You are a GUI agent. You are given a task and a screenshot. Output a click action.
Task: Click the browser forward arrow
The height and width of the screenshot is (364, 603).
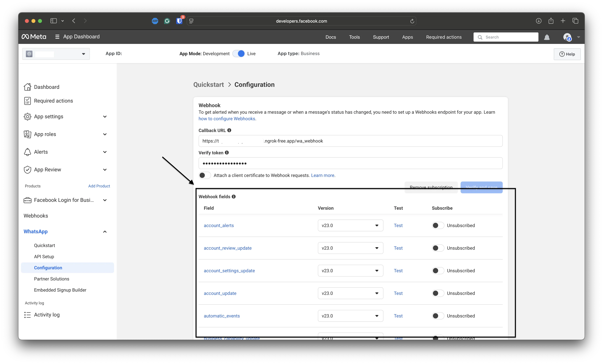coord(85,21)
